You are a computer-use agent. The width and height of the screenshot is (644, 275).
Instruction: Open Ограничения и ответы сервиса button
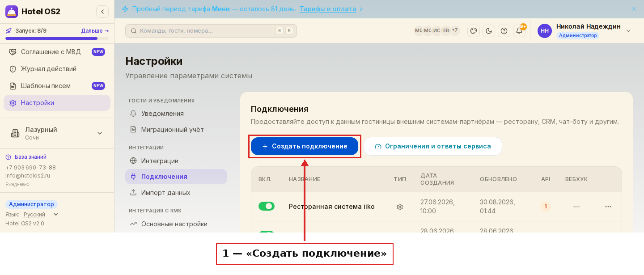coord(433,146)
